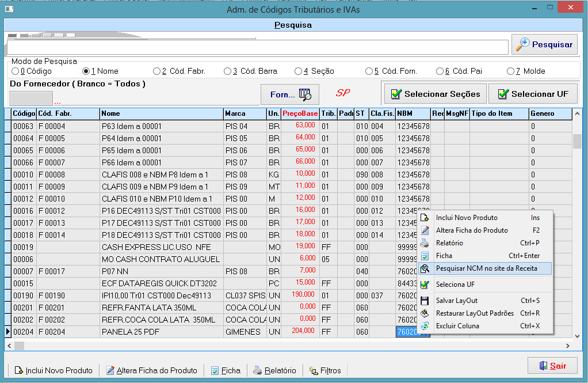Click the Relatório button in bottom toolbar
The width and height of the screenshot is (588, 383).
(274, 370)
